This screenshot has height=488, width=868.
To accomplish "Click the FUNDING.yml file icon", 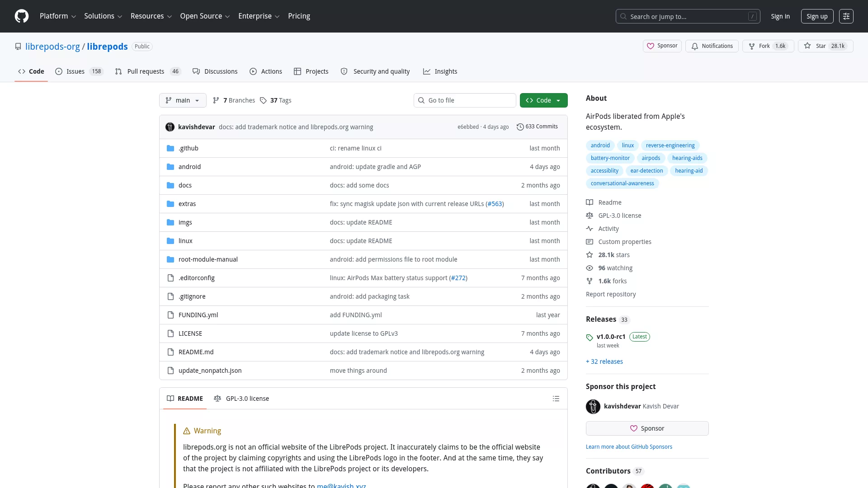I will click(x=170, y=315).
